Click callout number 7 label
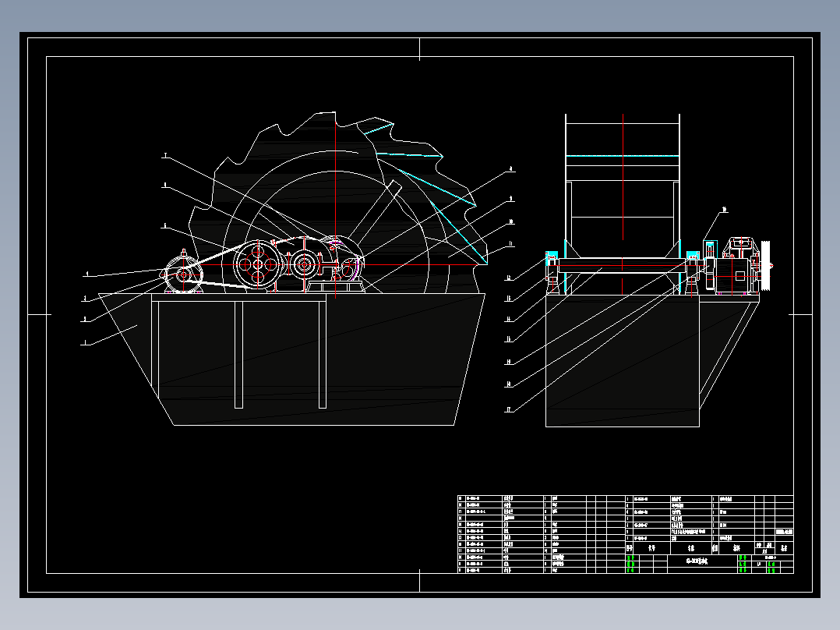840x630 pixels. [x=166, y=156]
